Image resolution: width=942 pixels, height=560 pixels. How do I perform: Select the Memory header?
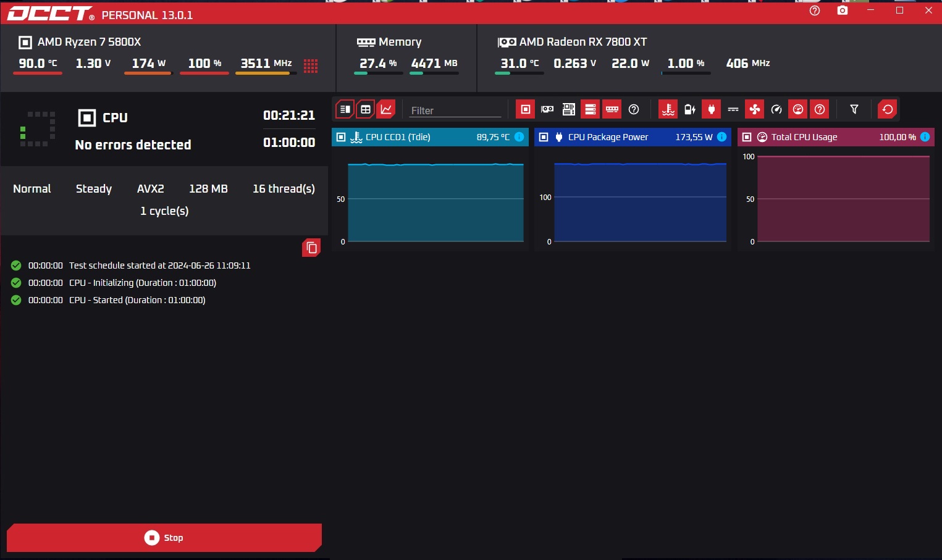point(389,42)
